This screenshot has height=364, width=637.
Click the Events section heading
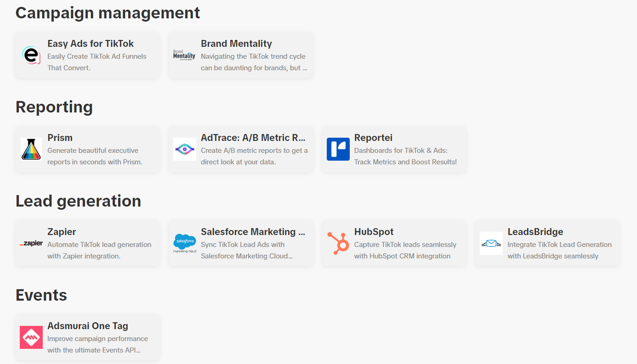click(x=41, y=295)
